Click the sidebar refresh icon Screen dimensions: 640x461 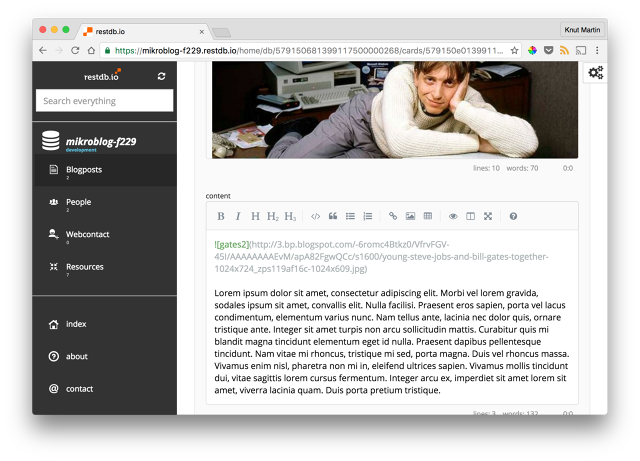click(161, 76)
